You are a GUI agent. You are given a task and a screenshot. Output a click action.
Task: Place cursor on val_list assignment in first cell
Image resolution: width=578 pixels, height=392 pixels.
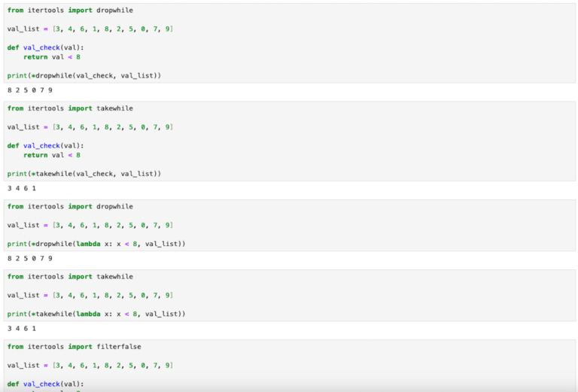pyautogui.click(x=90, y=29)
